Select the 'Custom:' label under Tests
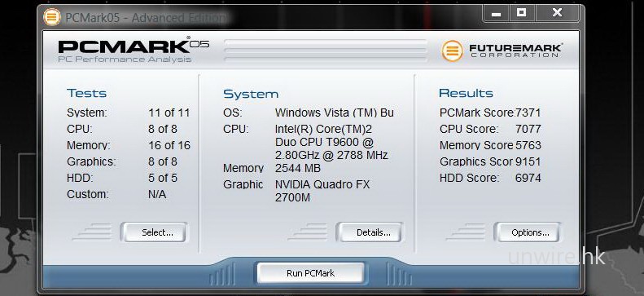 87,194
